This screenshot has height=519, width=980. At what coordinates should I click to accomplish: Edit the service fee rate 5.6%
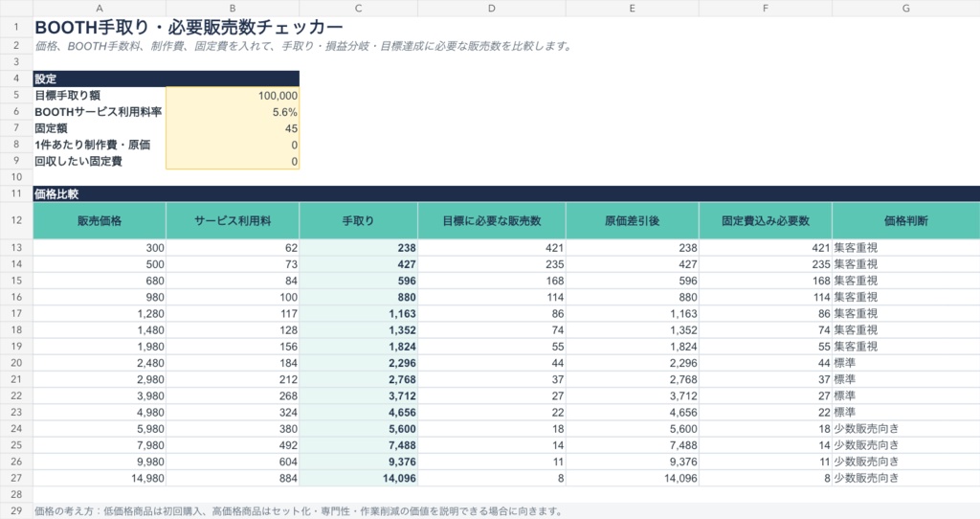point(233,112)
